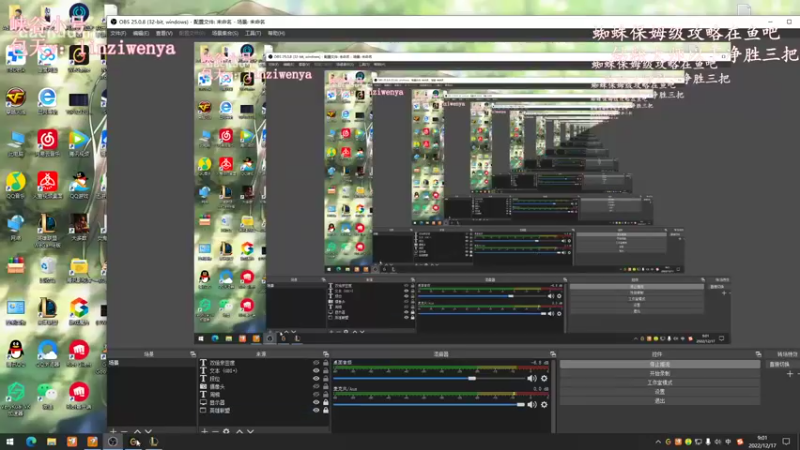Viewport: 800px width, 450px height.
Task: Mute the 麦克风/Aux speaker icon
Action: (x=532, y=405)
